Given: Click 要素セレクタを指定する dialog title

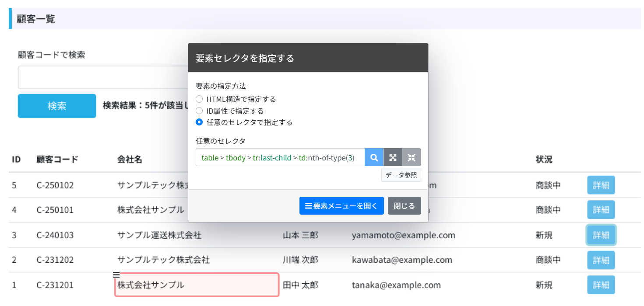Looking at the screenshot, I should pyautogui.click(x=245, y=58).
